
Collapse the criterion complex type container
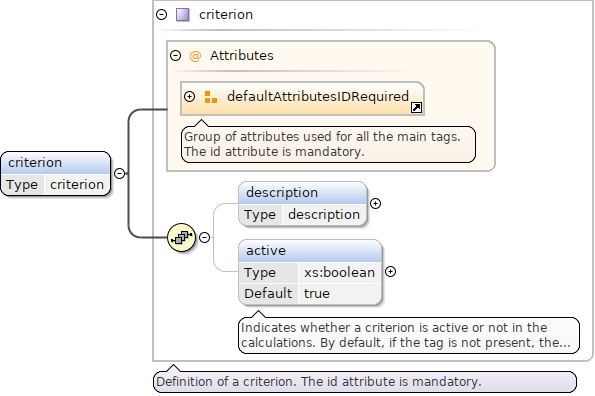[x=162, y=15]
